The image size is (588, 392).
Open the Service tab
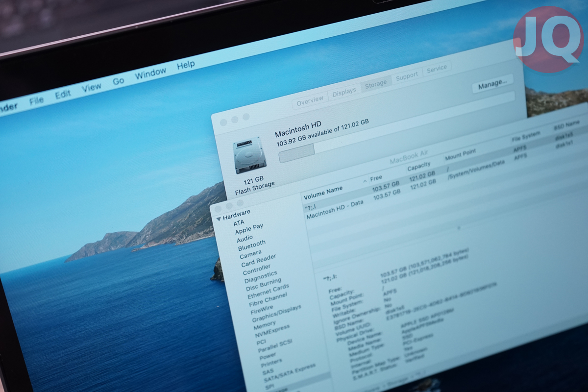click(437, 69)
